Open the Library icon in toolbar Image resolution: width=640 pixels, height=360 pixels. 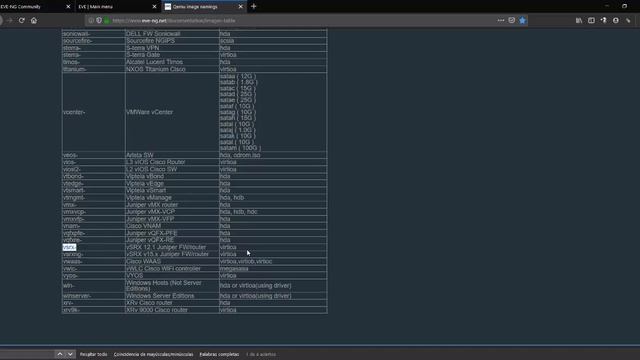(579, 20)
